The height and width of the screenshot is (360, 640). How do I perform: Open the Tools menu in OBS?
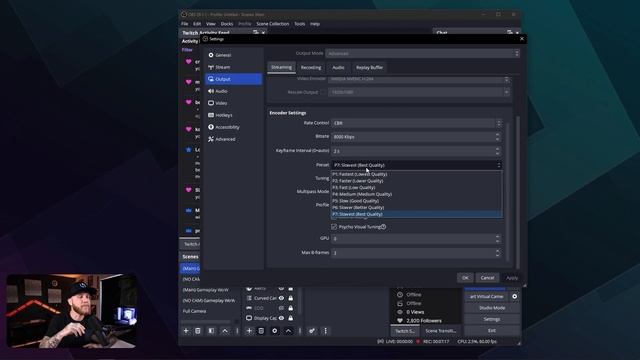300,24
